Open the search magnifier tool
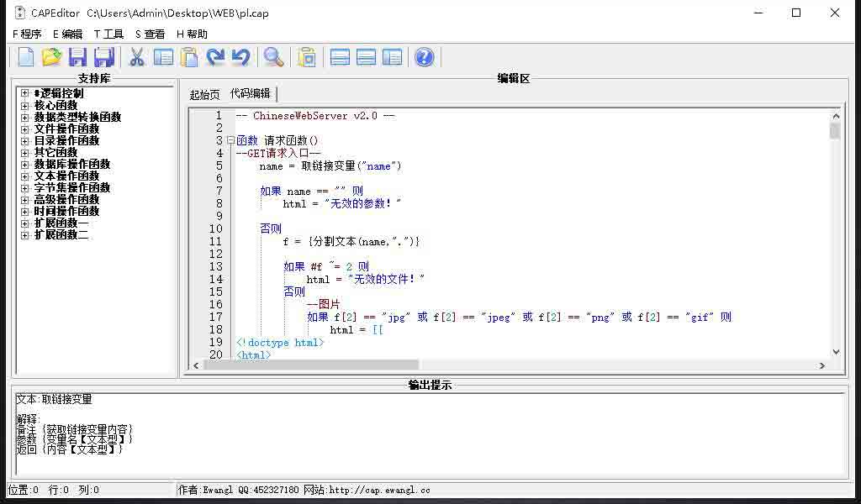Image resolution: width=861 pixels, height=504 pixels. pyautogui.click(x=272, y=56)
